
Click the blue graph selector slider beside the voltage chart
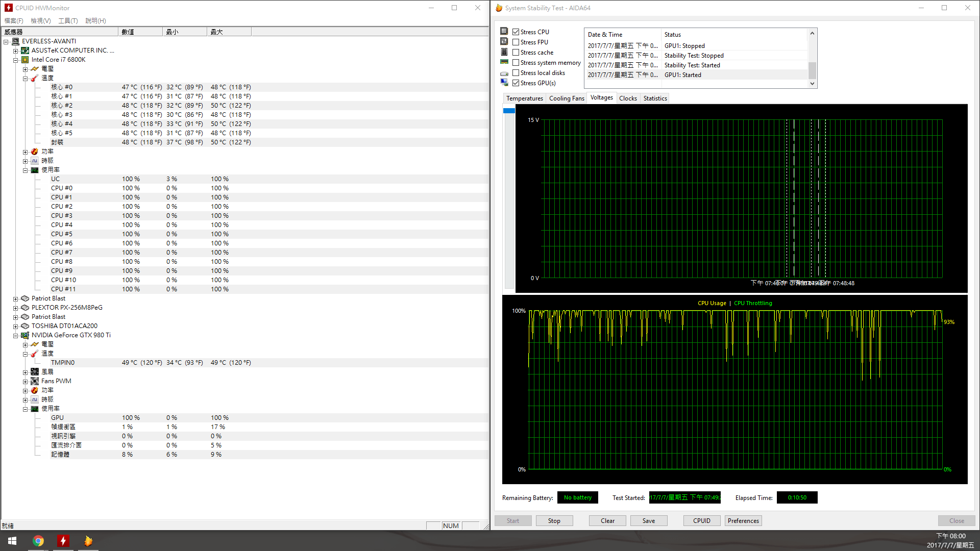point(509,111)
